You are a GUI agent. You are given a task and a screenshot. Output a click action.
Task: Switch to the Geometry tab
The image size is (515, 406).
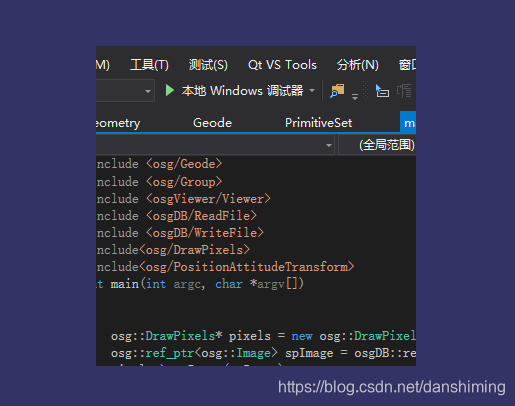click(x=118, y=123)
